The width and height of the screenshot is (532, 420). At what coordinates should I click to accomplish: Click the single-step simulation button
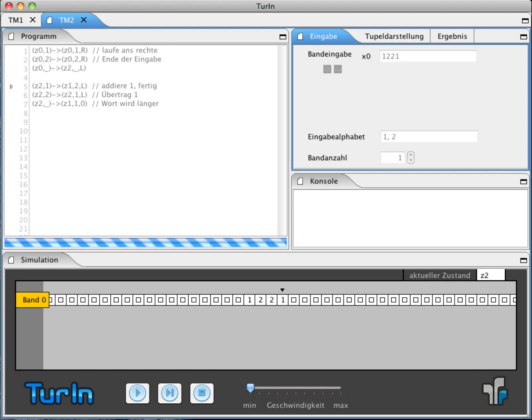click(170, 393)
